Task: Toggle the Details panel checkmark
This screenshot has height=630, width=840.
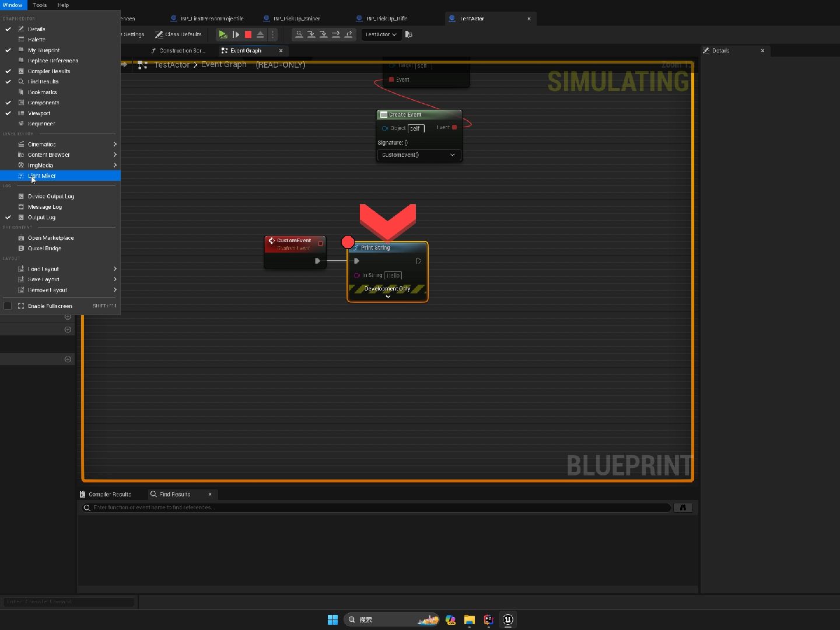Action: point(8,29)
